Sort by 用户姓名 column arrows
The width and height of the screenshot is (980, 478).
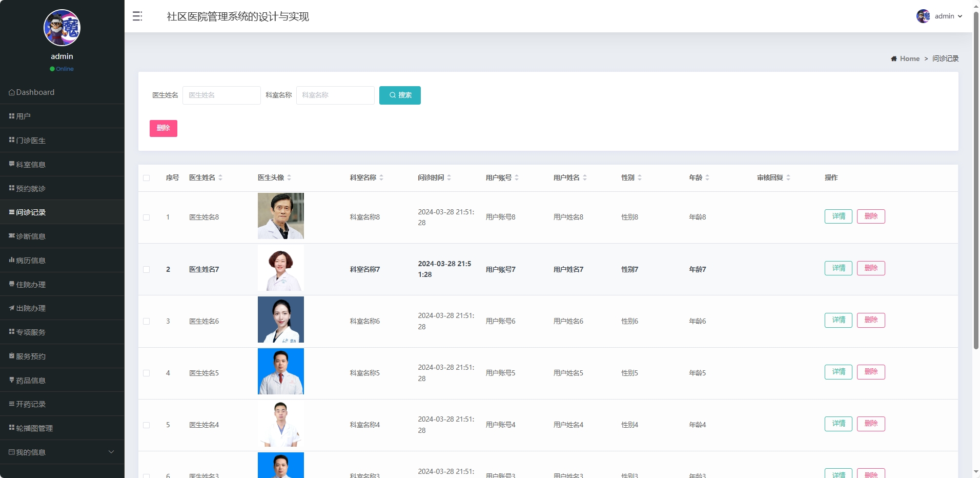[x=585, y=177]
